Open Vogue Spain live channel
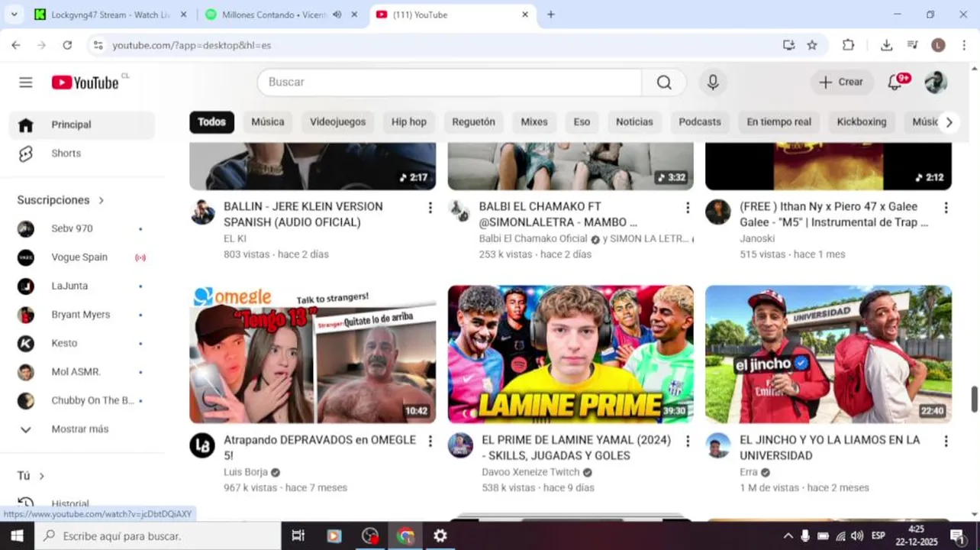 tap(82, 257)
